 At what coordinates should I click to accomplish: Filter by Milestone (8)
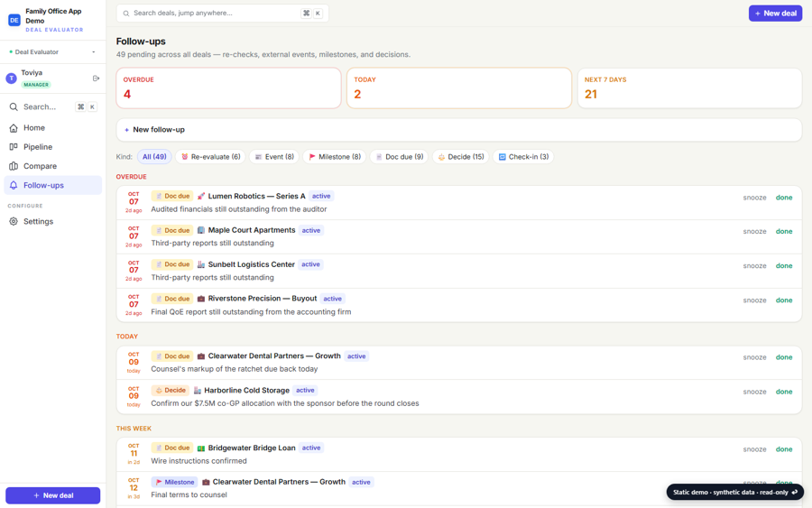(x=335, y=157)
